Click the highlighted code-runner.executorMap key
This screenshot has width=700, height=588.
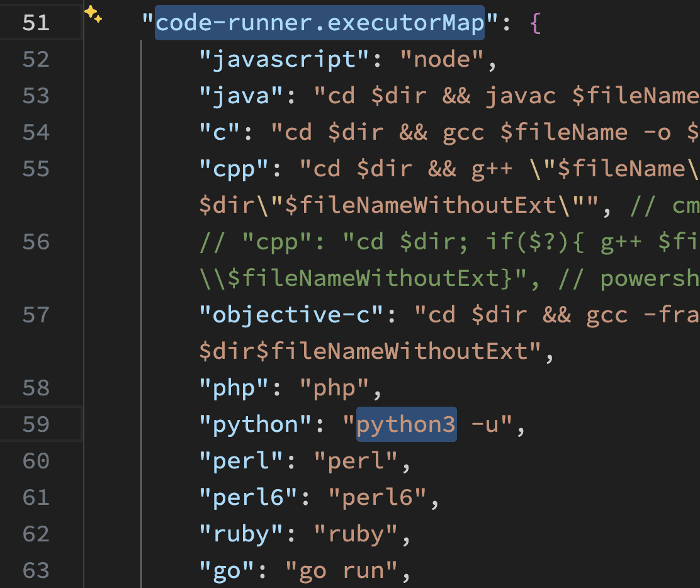(x=320, y=23)
